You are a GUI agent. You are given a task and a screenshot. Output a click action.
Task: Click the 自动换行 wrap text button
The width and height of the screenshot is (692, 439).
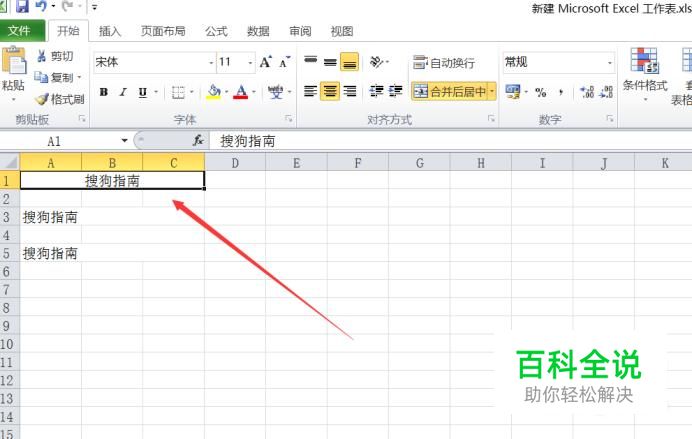click(x=444, y=63)
